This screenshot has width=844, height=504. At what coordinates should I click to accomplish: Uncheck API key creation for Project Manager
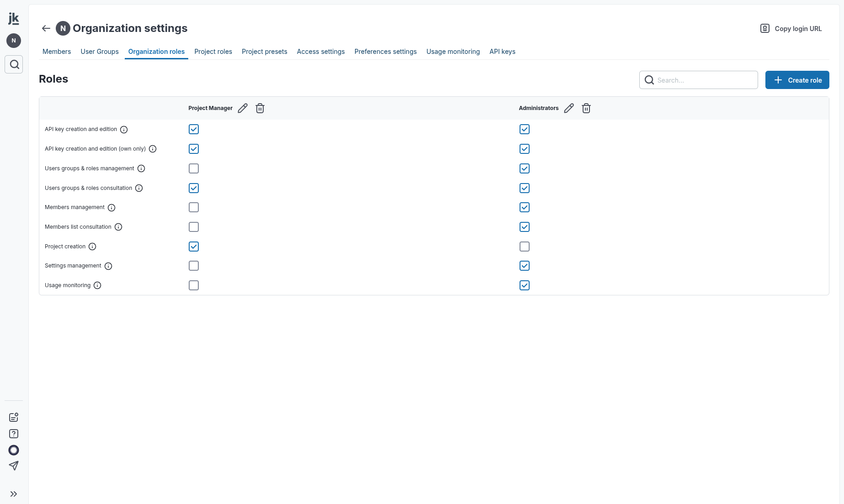(194, 129)
